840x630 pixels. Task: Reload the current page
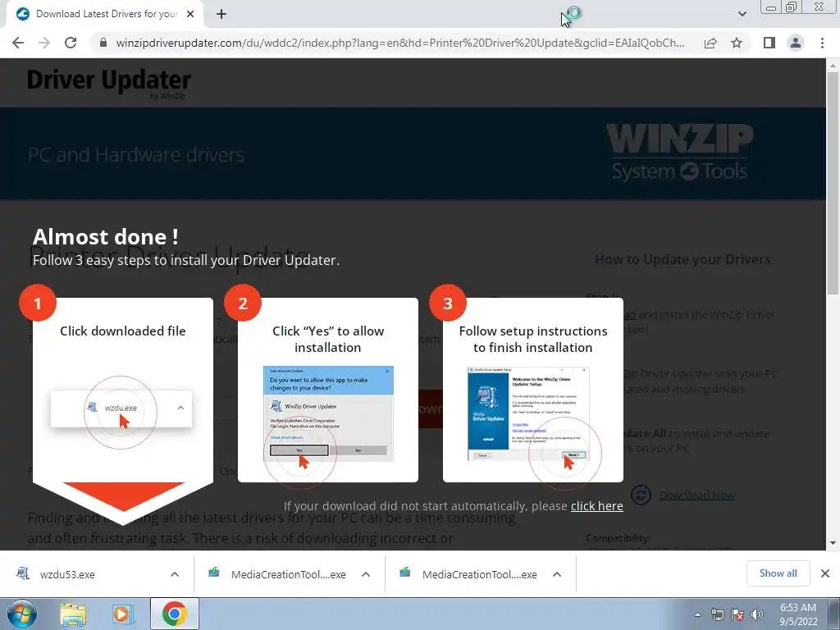[71, 43]
